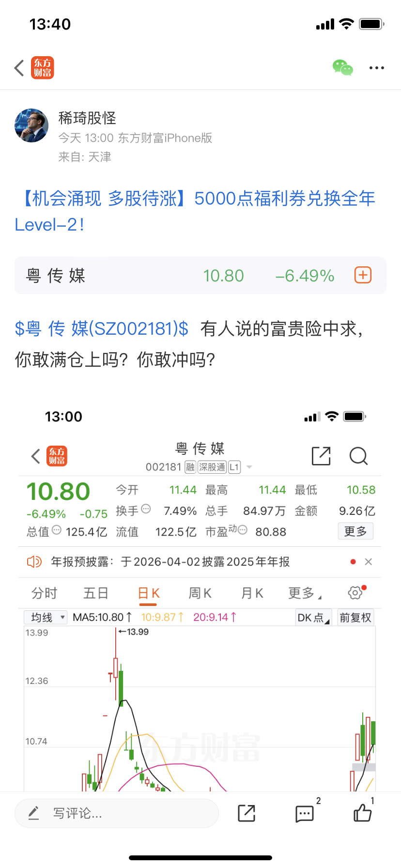This screenshot has width=401, height=868.
Task: Select the 日K chart tab
Action: [148, 593]
